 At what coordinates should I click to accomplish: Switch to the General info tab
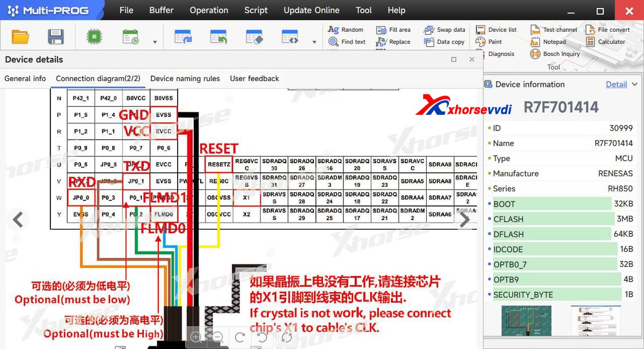25,78
